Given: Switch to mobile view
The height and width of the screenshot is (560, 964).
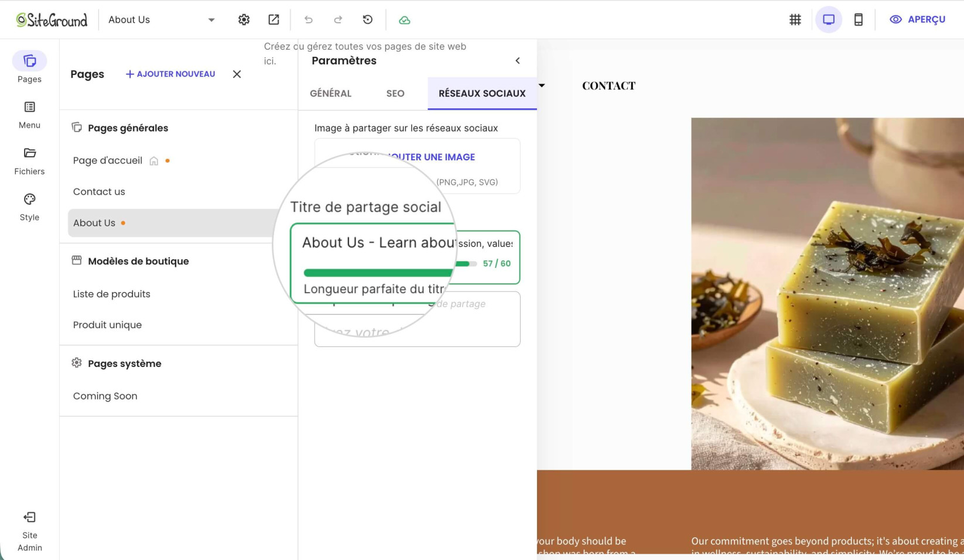Looking at the screenshot, I should pyautogui.click(x=858, y=20).
